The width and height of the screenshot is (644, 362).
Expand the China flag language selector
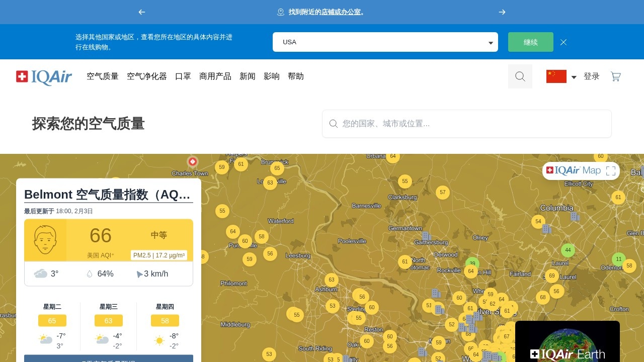pos(561,76)
